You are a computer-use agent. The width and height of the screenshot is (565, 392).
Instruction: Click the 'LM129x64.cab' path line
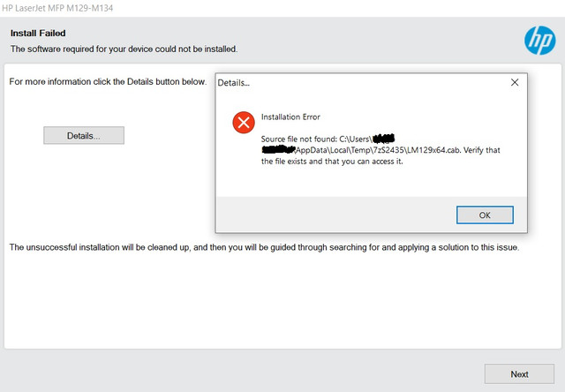pyautogui.click(x=380, y=150)
